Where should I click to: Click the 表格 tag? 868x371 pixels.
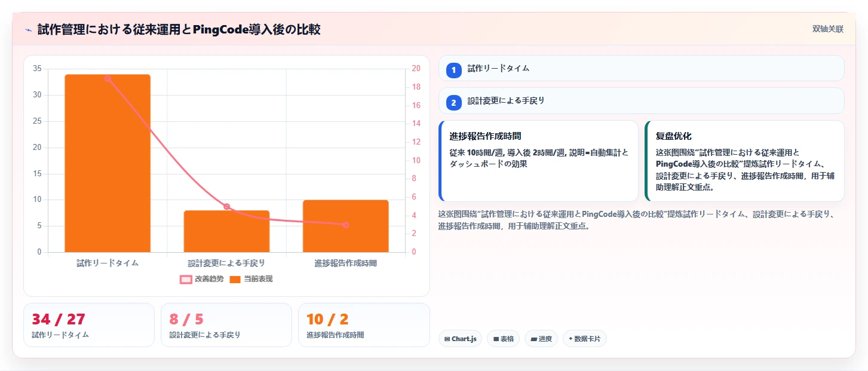click(504, 339)
